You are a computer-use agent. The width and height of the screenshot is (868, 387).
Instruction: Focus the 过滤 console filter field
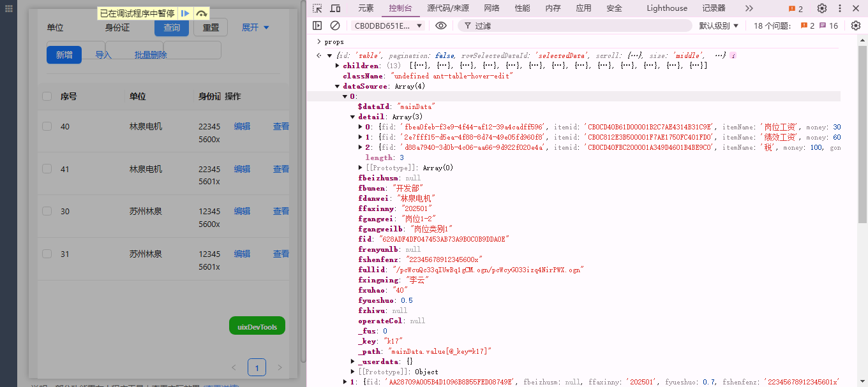574,26
